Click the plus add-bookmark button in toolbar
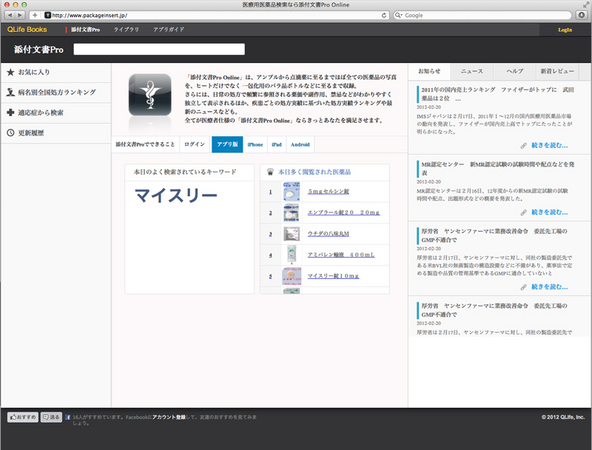 click(35, 15)
